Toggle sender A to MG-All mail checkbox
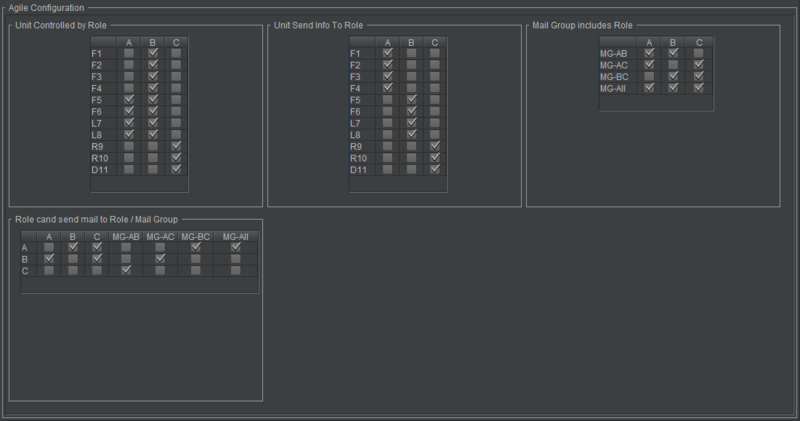The height and width of the screenshot is (421, 800). tap(236, 247)
